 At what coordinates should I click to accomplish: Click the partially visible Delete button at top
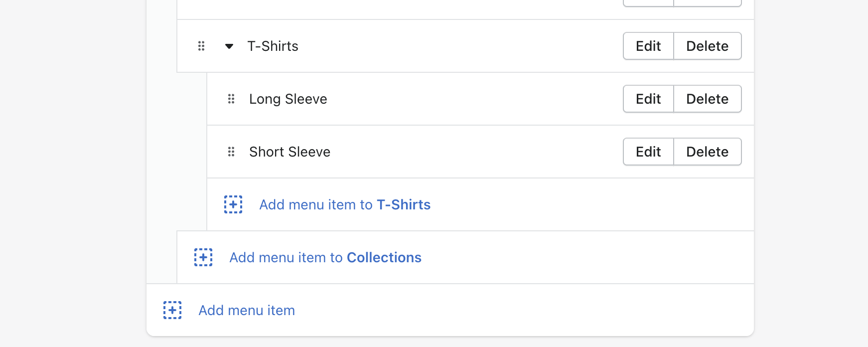point(708,2)
